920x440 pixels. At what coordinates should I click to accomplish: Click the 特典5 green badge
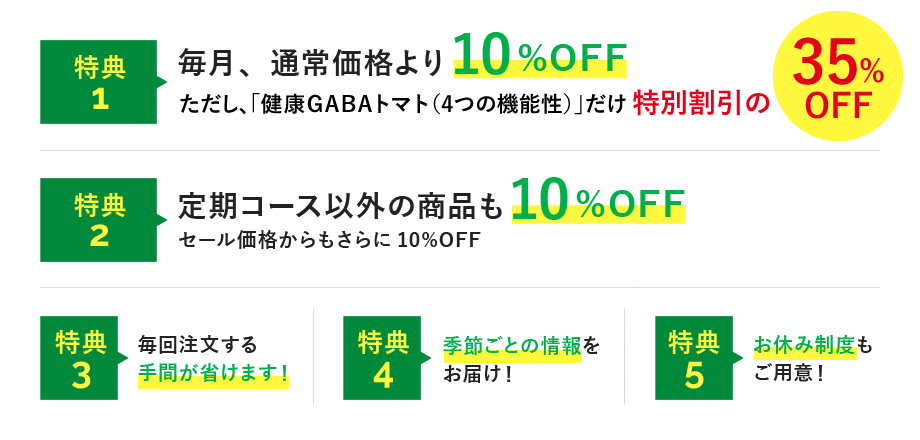coord(695,357)
